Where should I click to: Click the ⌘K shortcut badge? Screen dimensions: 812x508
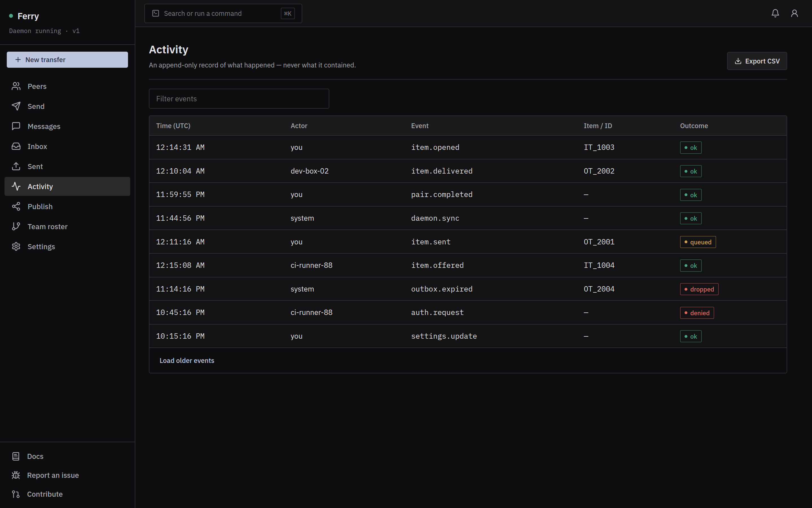pyautogui.click(x=288, y=14)
